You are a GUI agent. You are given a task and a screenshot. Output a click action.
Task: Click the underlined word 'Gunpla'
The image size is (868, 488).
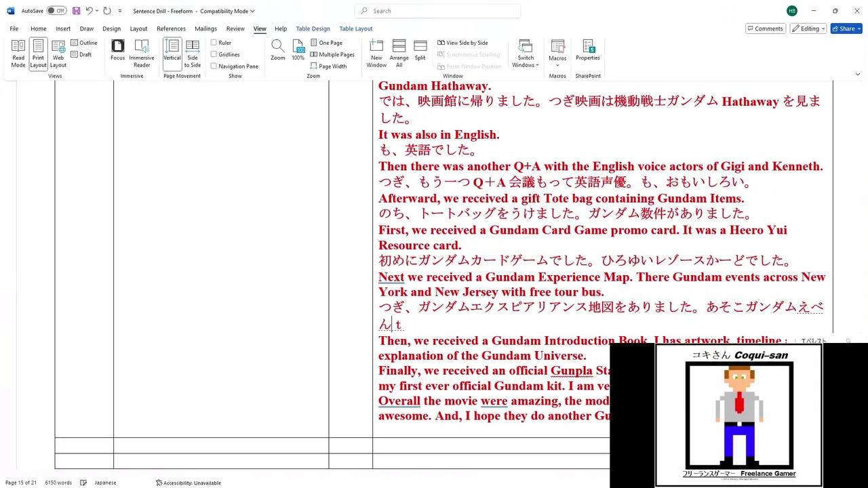[571, 371]
